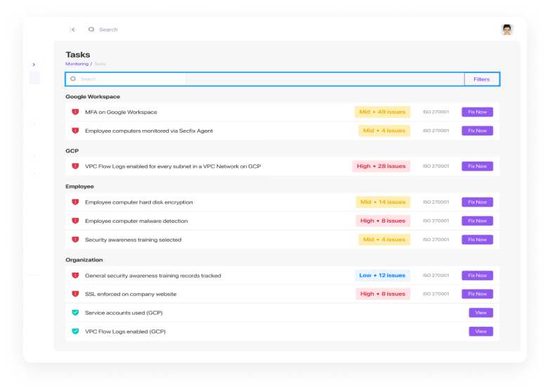
Task: Open the Filters dropdown
Action: [x=481, y=79]
